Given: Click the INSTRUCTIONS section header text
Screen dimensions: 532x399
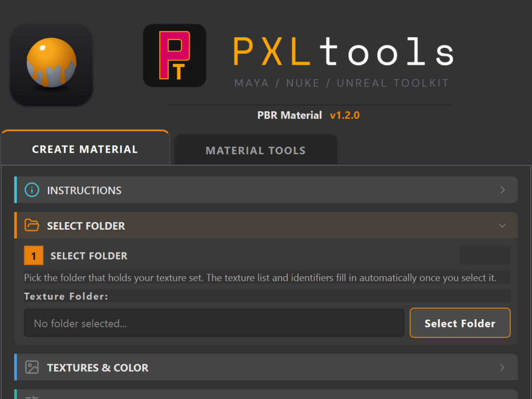Looking at the screenshot, I should pyautogui.click(x=84, y=191).
